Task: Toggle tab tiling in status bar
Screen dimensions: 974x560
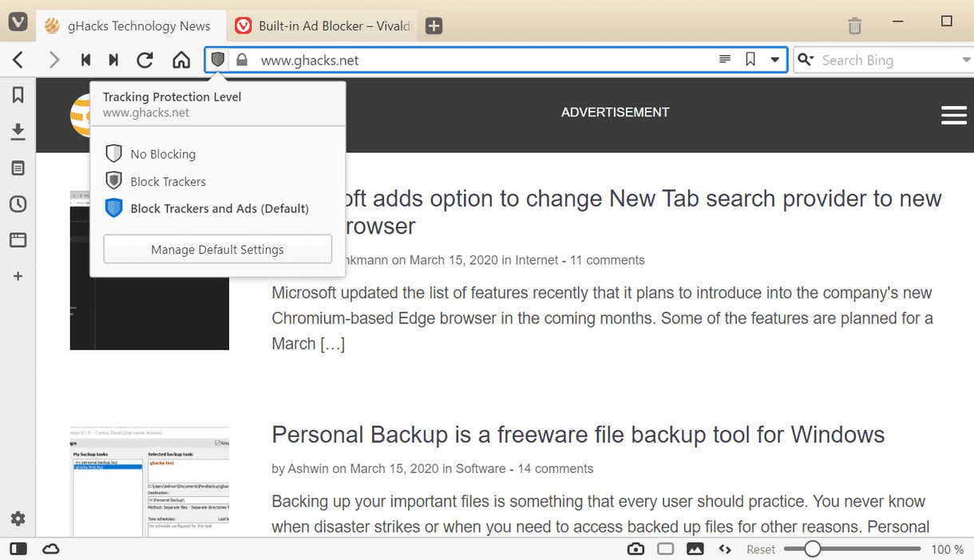Action: tap(666, 549)
